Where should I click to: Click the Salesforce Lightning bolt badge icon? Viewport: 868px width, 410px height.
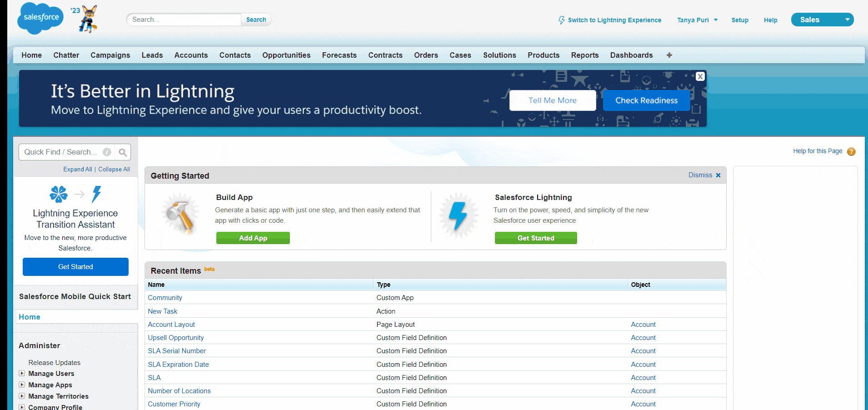(x=459, y=215)
